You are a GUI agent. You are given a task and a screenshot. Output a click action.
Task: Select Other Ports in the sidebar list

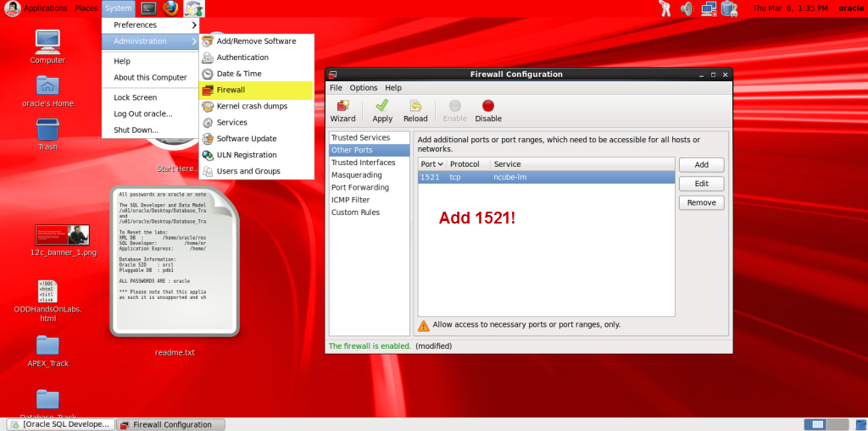370,150
